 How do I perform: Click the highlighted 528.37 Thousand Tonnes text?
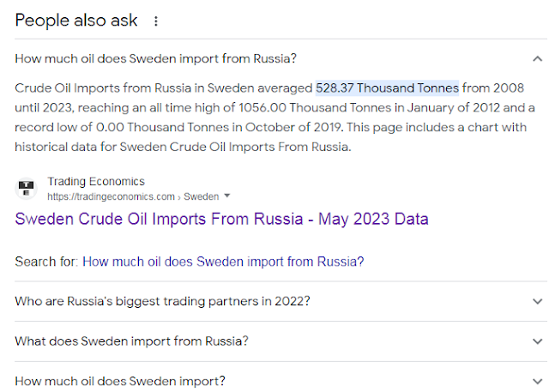click(x=387, y=87)
